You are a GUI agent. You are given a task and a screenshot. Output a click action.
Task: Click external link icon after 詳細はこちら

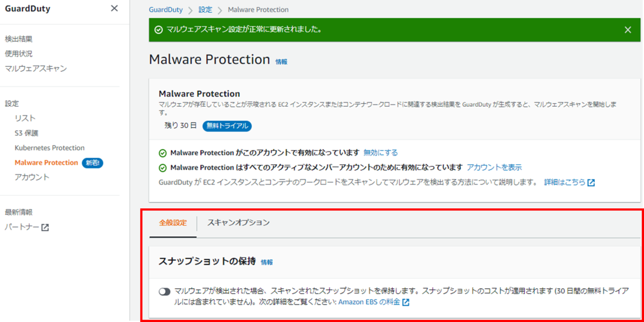click(591, 182)
